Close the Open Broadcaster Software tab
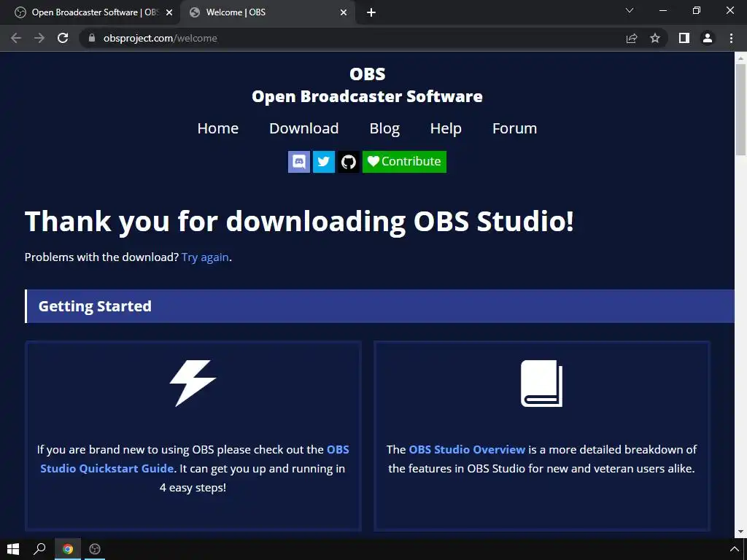 [x=169, y=12]
